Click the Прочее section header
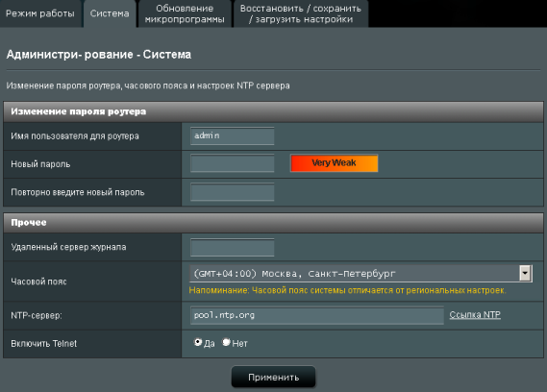 point(273,223)
